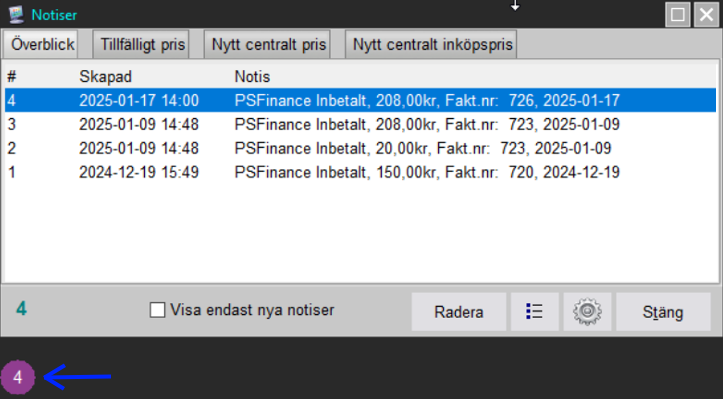This screenshot has height=399, width=723.
Task: Select notice 4 for Fakt.nr 726
Action: point(361,101)
